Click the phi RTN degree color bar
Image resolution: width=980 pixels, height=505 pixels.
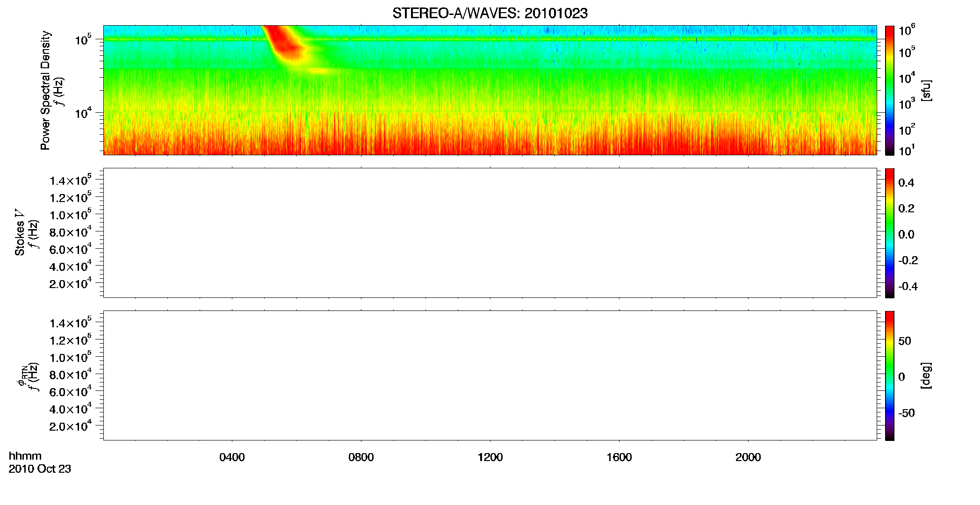tap(890, 375)
